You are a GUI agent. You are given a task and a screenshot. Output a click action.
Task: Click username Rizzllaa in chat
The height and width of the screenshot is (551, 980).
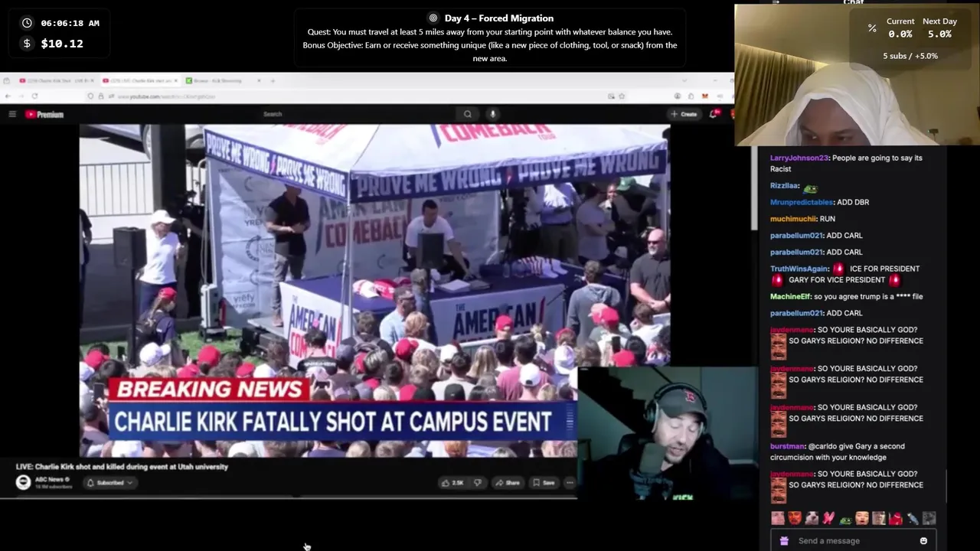click(784, 186)
